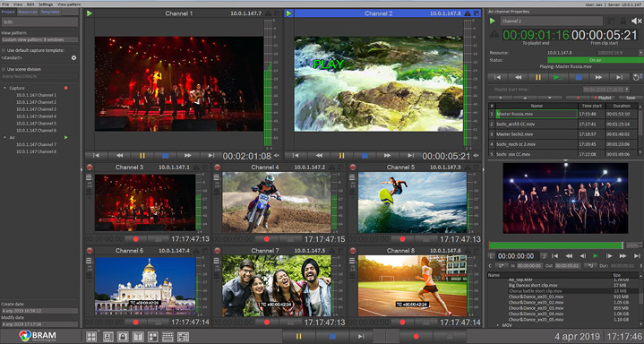Click the global pause button in bottom bar
644x344 pixels.
(x=298, y=336)
